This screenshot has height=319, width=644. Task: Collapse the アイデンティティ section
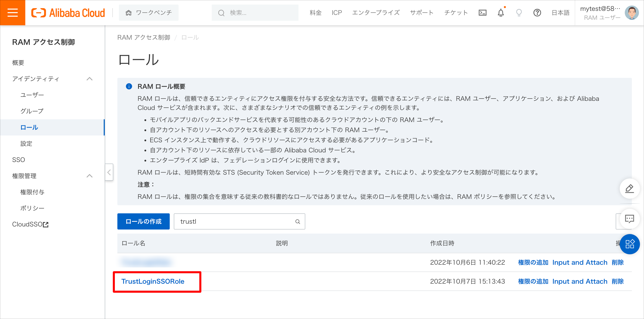(x=90, y=79)
